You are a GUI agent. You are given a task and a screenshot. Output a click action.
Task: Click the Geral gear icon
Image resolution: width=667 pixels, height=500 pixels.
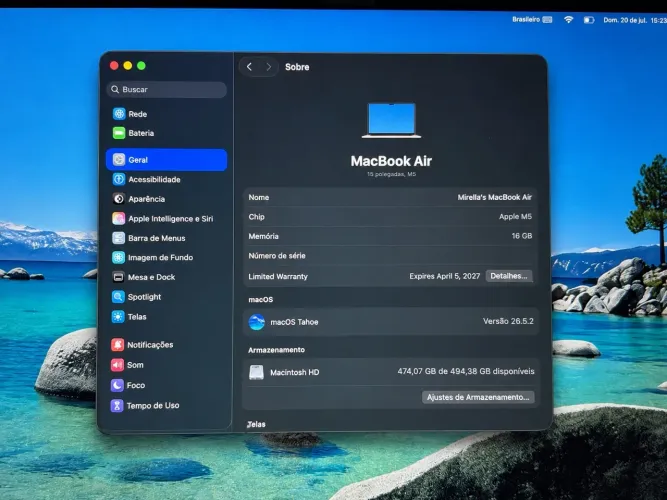tap(119, 160)
